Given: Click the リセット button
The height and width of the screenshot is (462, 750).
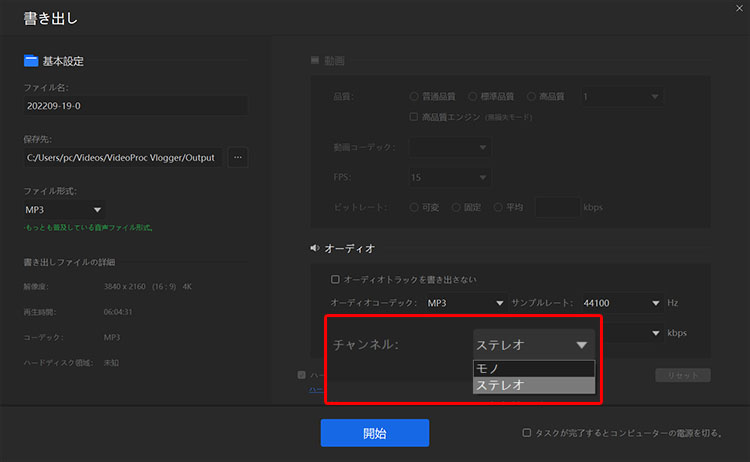Looking at the screenshot, I should point(683,375).
